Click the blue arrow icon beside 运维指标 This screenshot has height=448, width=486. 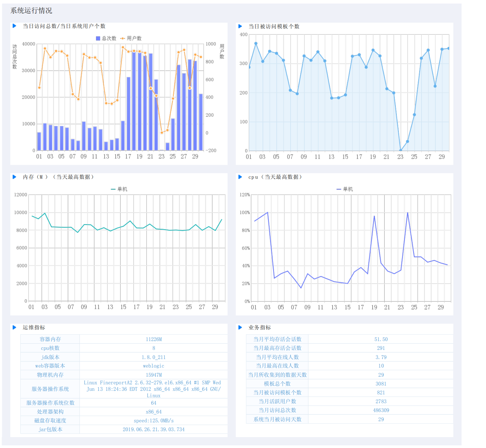(14, 327)
